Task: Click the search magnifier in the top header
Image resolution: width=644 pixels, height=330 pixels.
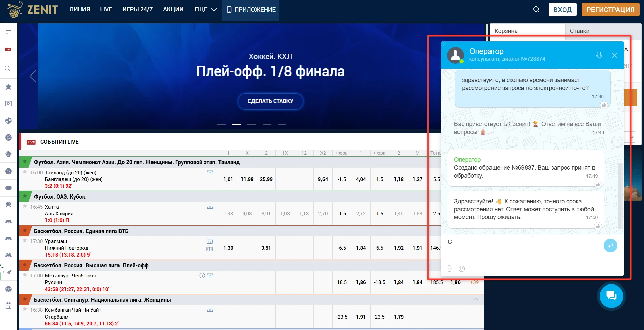Action: (x=536, y=9)
